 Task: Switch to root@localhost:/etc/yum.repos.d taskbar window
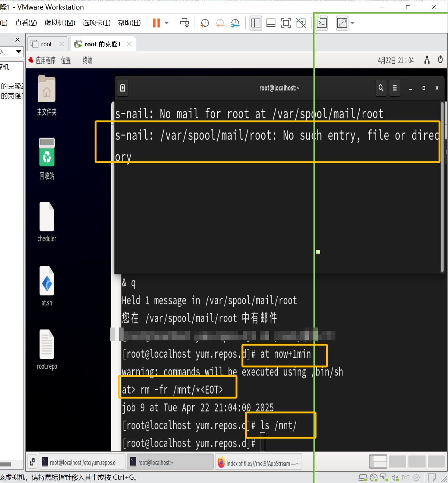pos(82,462)
